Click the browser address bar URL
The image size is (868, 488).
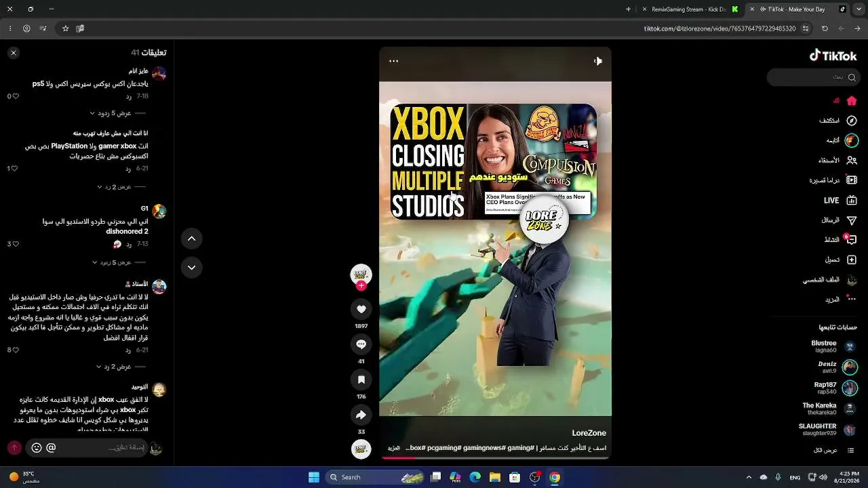(719, 28)
